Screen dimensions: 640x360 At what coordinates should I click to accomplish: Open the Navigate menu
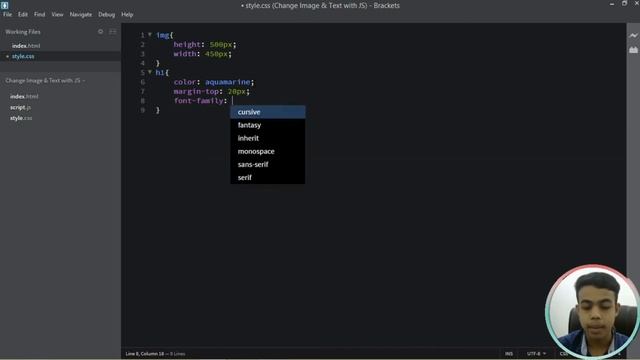point(81,14)
